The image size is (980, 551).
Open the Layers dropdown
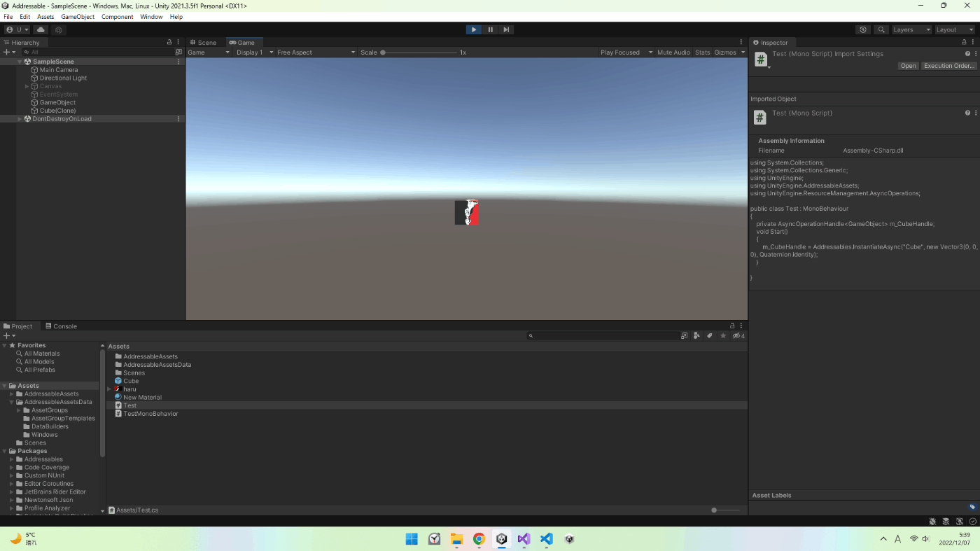click(x=911, y=30)
